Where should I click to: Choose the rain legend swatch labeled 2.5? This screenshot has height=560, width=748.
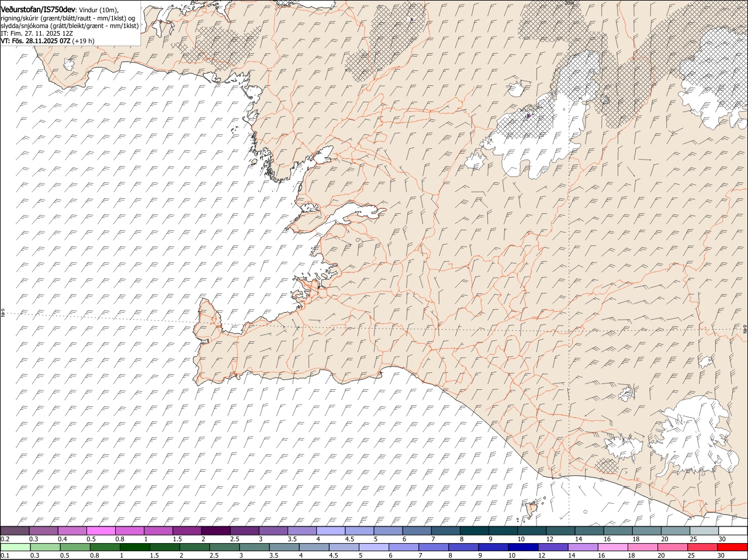(224, 547)
